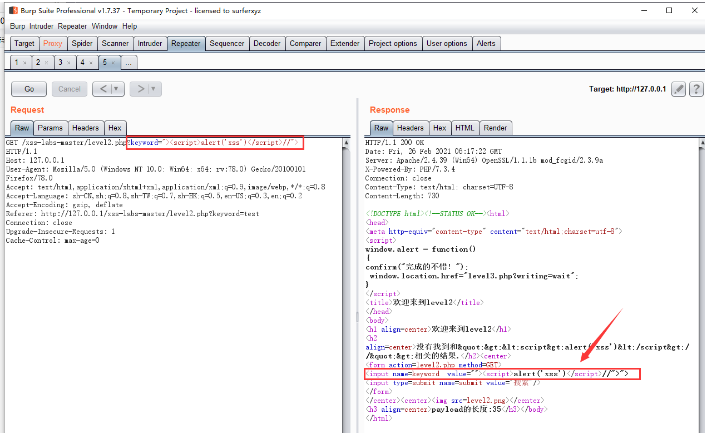Close Repeater tab 2 with its x
The image size is (705, 433).
click(x=46, y=62)
